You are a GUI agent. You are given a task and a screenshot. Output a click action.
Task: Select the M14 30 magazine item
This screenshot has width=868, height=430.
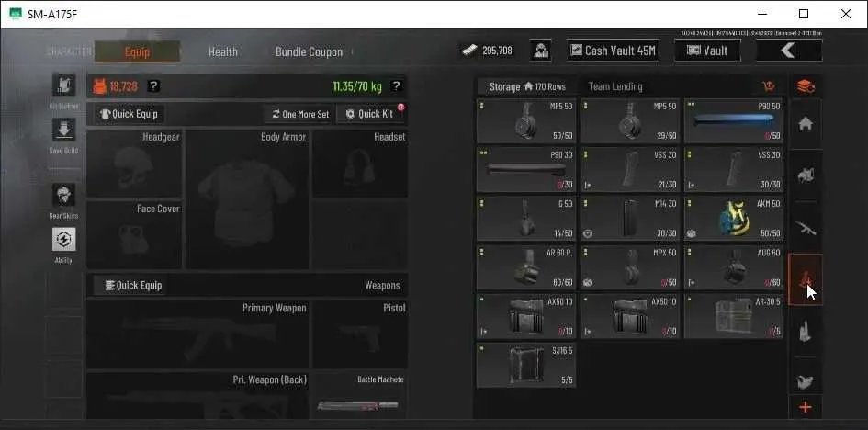(x=629, y=219)
